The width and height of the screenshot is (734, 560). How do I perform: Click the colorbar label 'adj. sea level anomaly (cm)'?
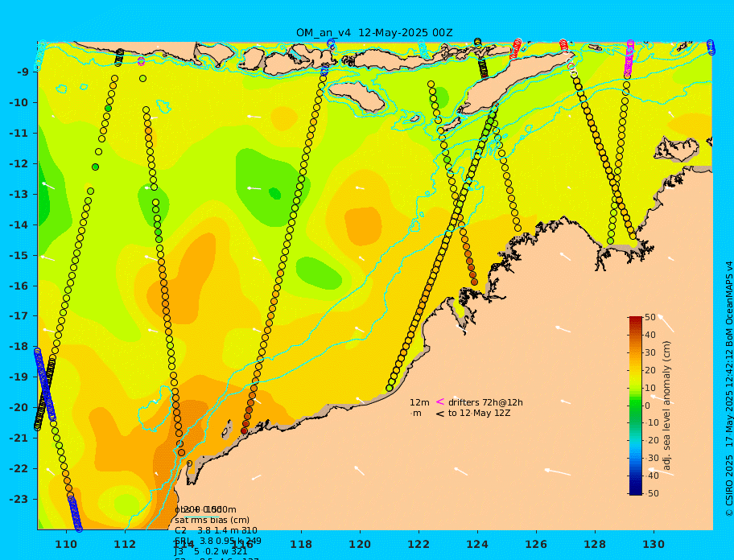pos(666,406)
